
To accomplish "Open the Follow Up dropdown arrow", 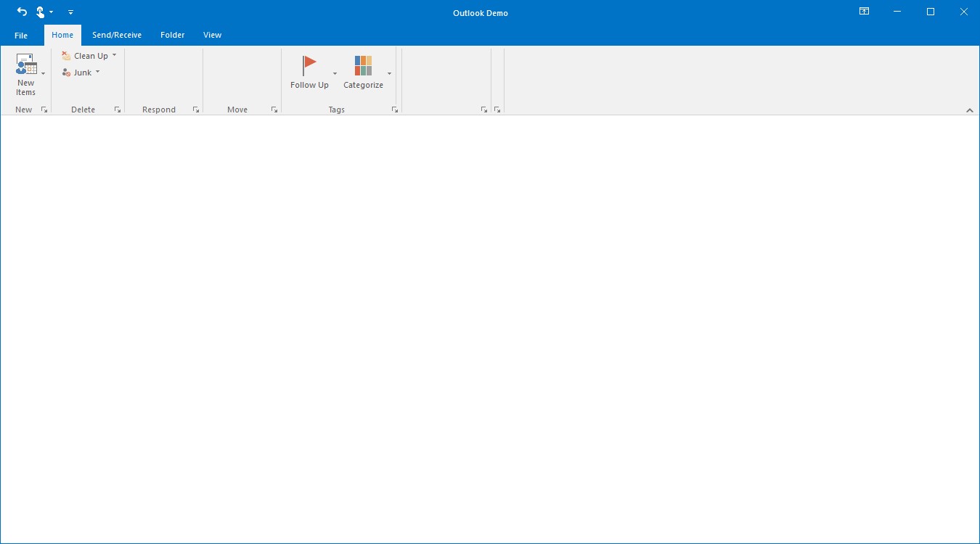I will [x=335, y=73].
